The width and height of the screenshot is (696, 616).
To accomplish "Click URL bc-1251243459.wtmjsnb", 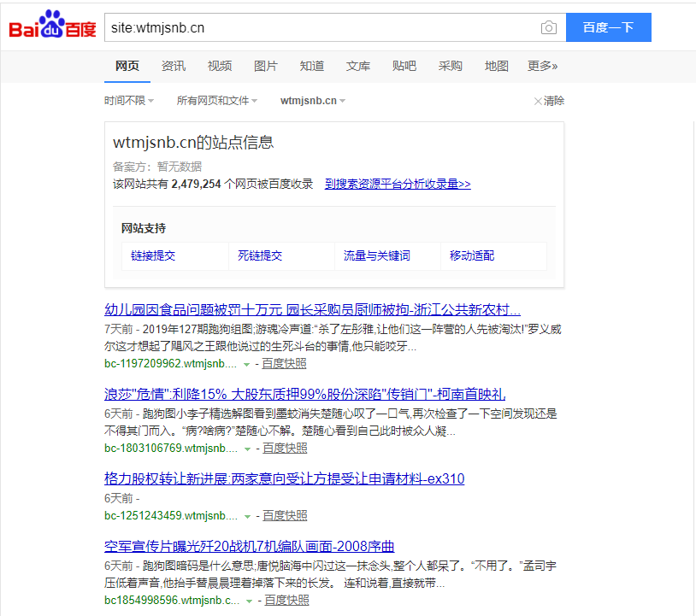I will [171, 516].
